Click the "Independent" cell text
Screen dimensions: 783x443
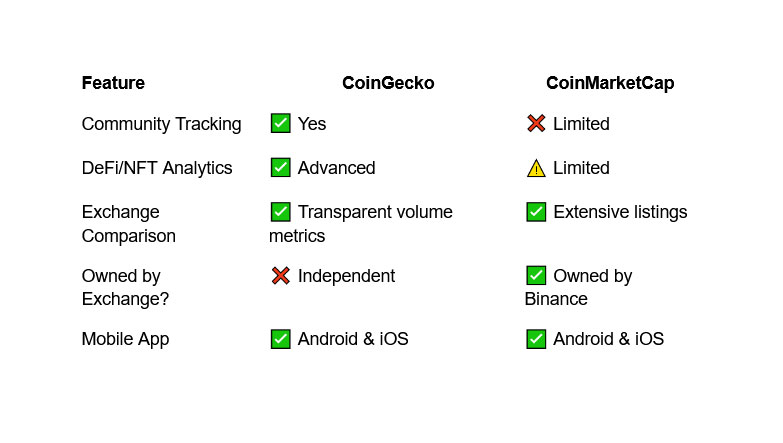(346, 276)
